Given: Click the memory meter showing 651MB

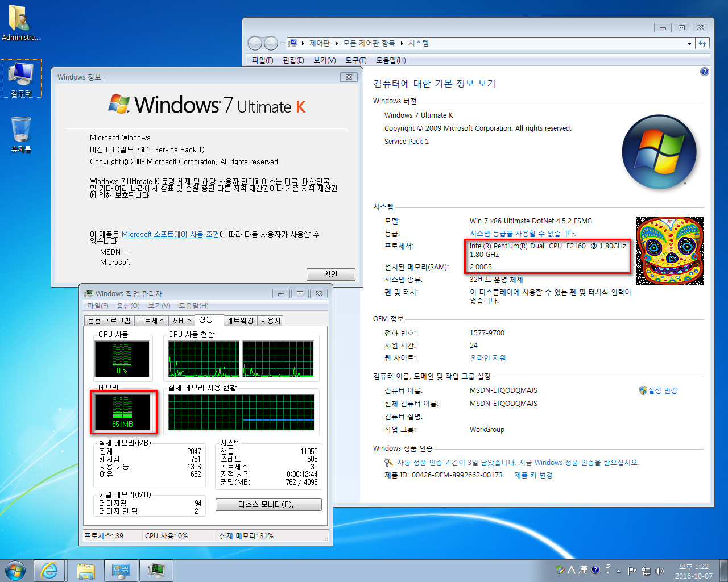Looking at the screenshot, I should pyautogui.click(x=123, y=412).
